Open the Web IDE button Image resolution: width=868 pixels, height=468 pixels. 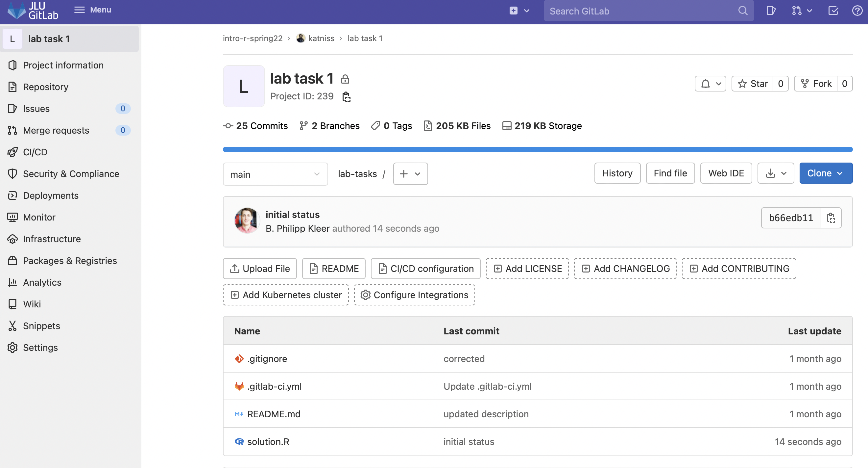coord(726,173)
